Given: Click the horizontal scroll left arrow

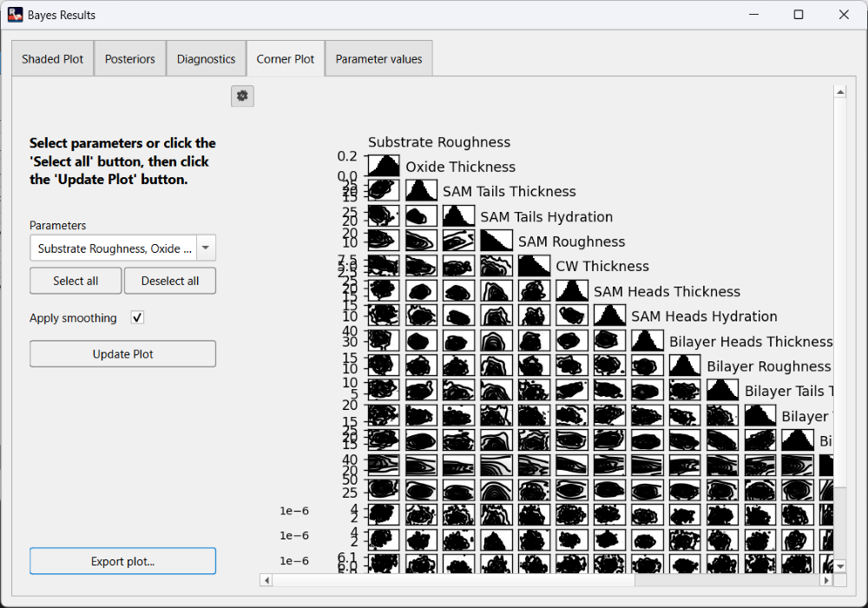Looking at the screenshot, I should [266, 580].
